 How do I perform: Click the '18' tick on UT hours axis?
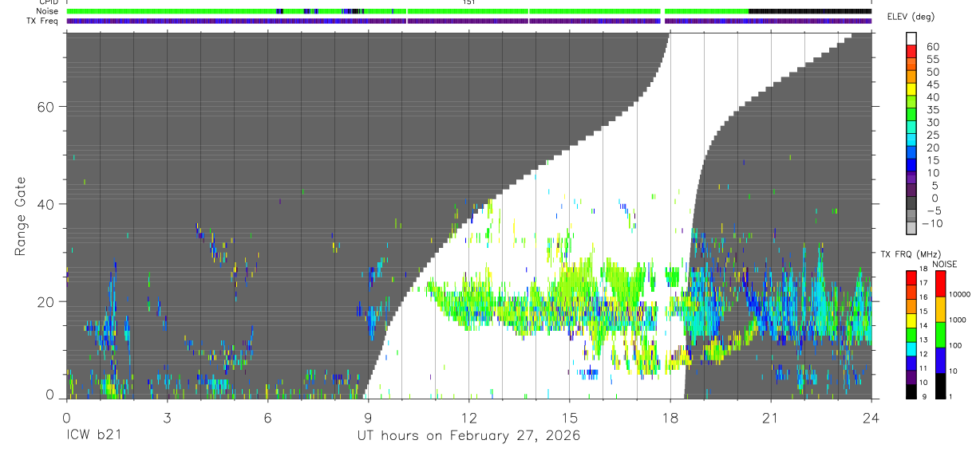point(670,417)
